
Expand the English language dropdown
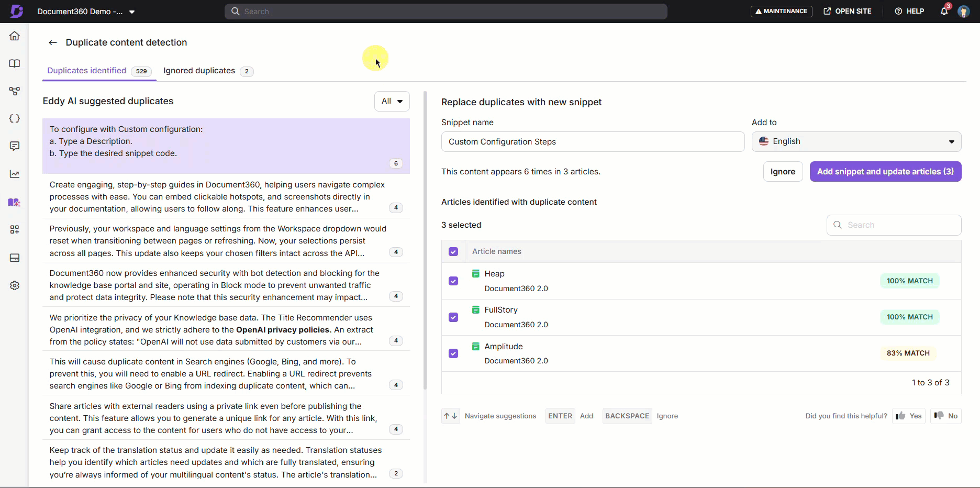click(x=856, y=142)
